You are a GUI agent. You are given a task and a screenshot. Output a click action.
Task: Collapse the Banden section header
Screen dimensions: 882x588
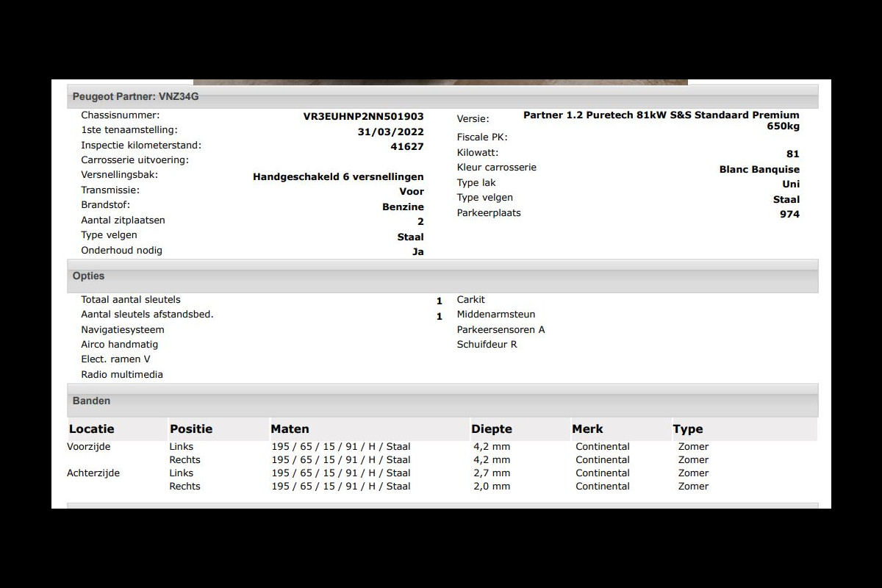pos(91,401)
